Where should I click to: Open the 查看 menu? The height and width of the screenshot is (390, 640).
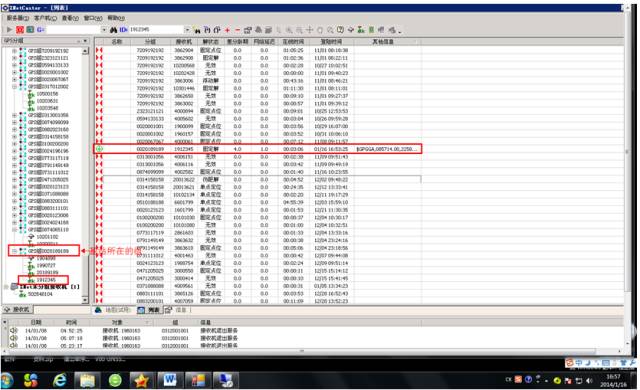point(70,18)
